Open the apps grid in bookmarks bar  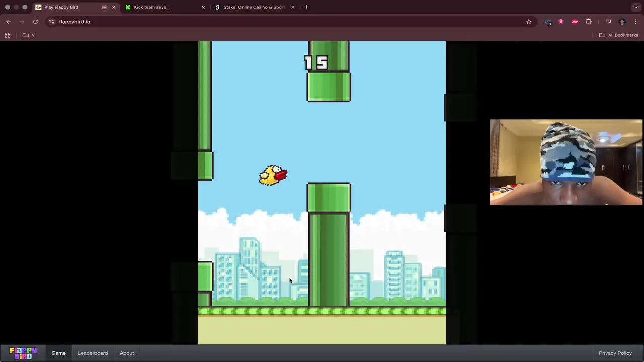[8, 35]
